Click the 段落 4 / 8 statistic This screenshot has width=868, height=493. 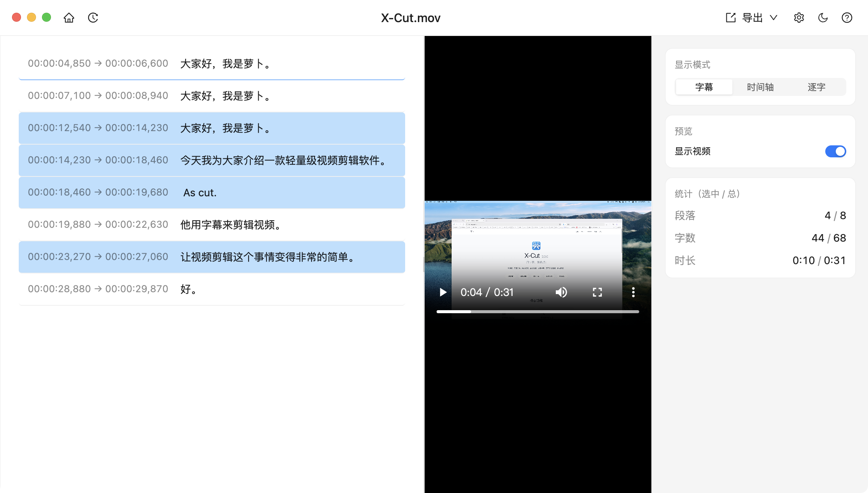click(760, 215)
